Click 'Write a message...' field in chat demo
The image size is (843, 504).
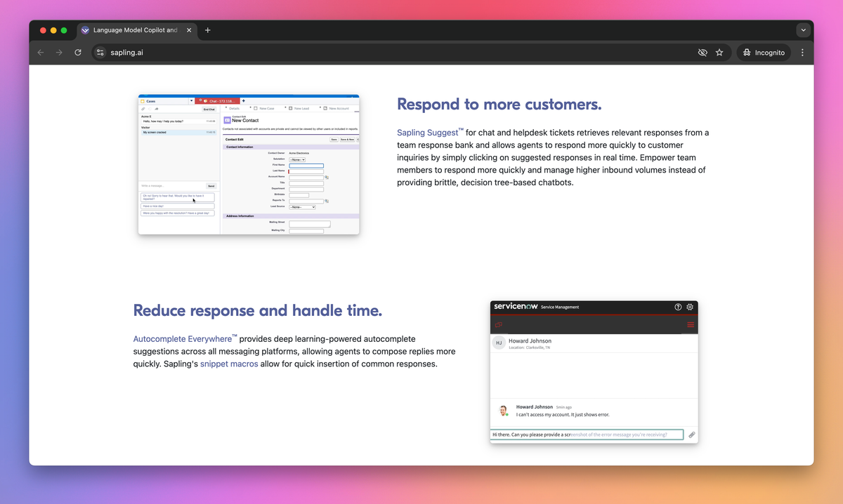tap(173, 186)
